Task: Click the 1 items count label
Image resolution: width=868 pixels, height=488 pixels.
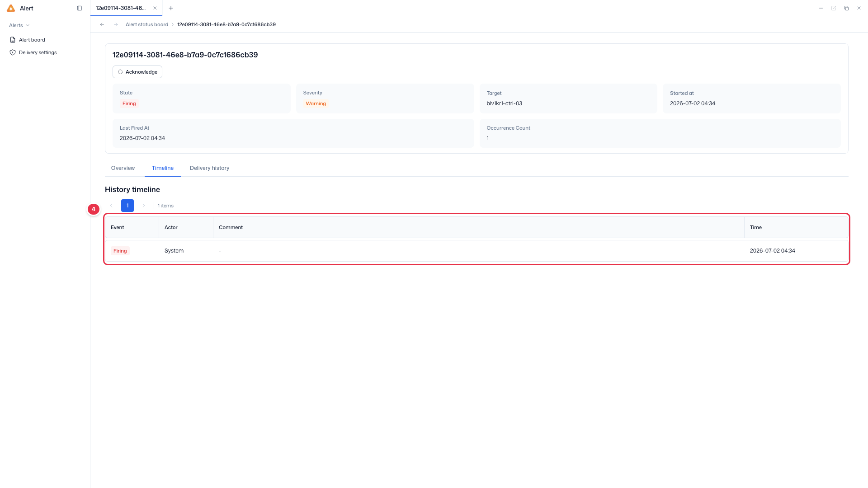Action: click(x=165, y=206)
